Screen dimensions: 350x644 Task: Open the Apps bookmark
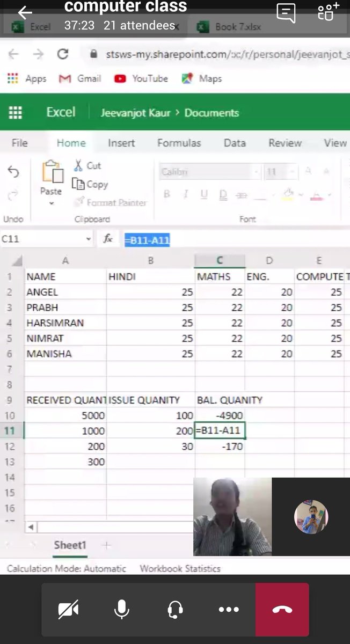(x=27, y=78)
